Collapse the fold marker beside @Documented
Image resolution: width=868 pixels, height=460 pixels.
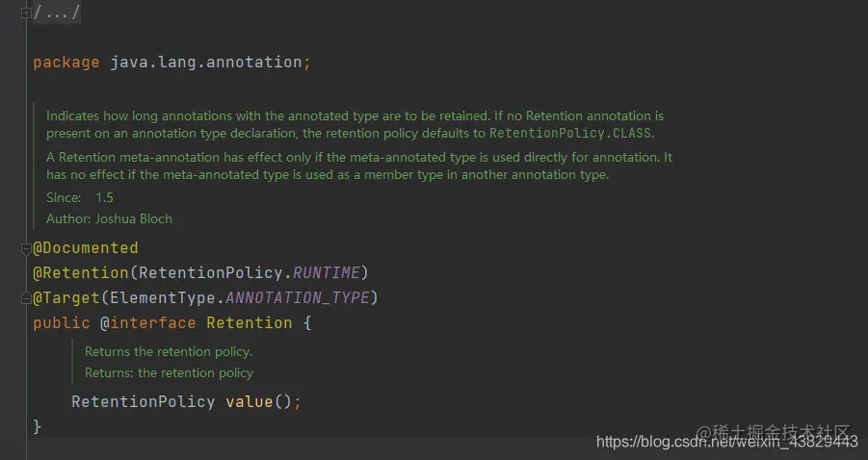click(x=26, y=249)
